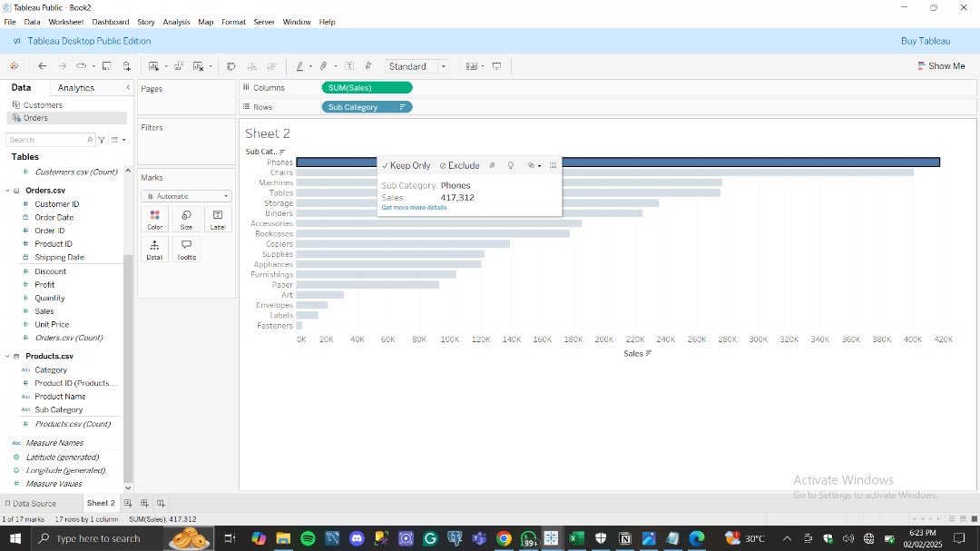Viewport: 980px width, 551px height.
Task: Click the New Worksheet tab icon
Action: point(128,503)
